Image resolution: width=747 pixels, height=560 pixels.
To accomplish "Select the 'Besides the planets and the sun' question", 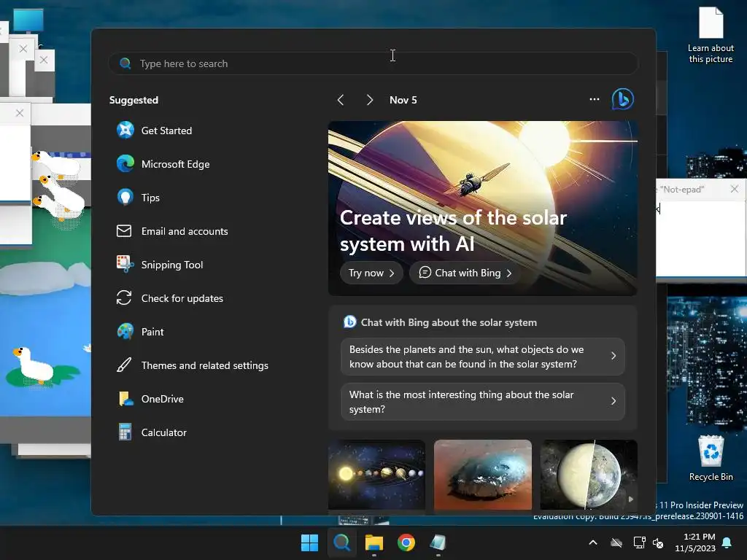I will click(483, 356).
